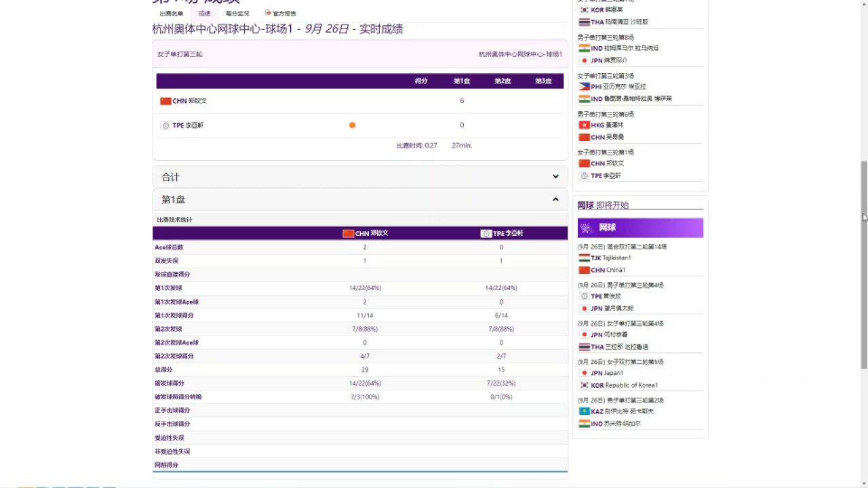The width and height of the screenshot is (868, 488).
Task: Click the purple 网球 banner
Action: pyautogui.click(x=640, y=228)
